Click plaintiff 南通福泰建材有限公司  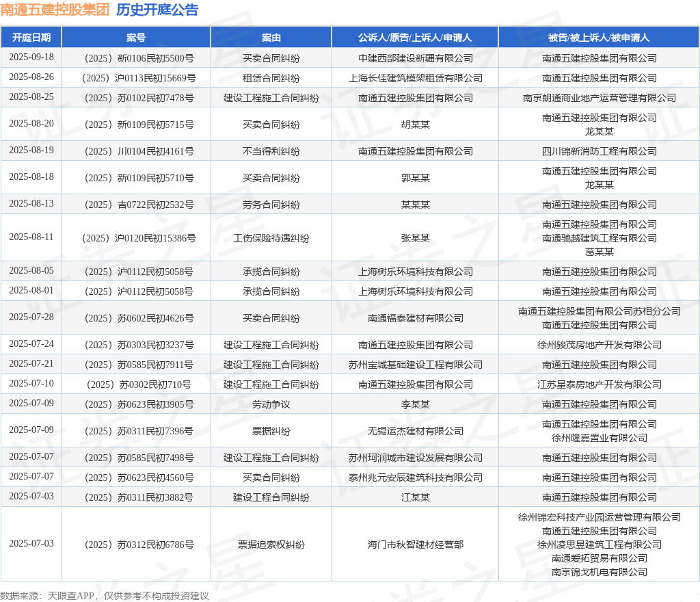click(415, 318)
